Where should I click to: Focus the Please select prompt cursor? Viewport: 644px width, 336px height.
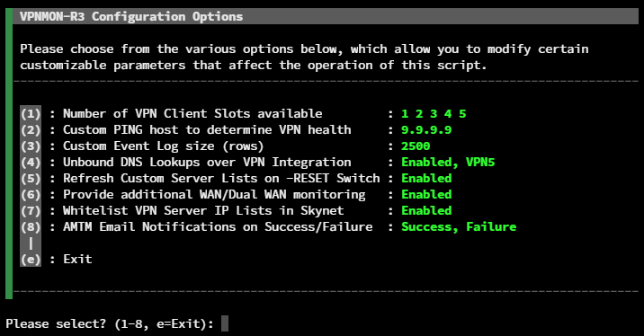tap(225, 323)
